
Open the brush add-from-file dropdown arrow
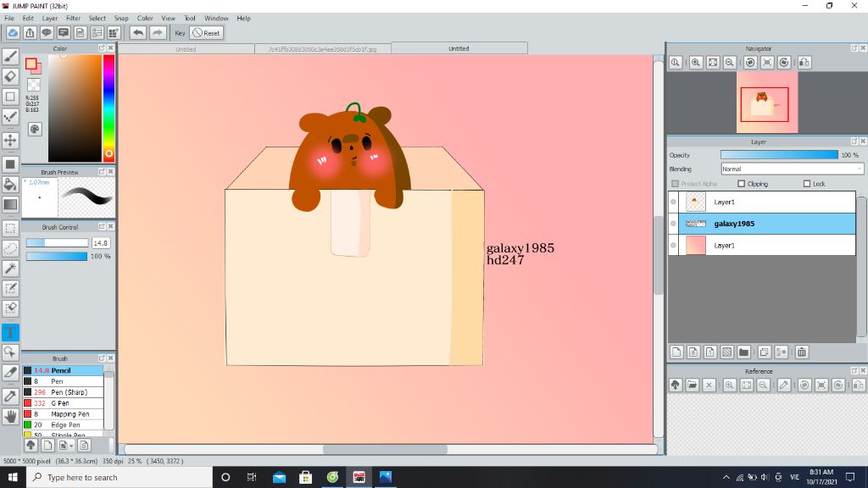[71, 446]
